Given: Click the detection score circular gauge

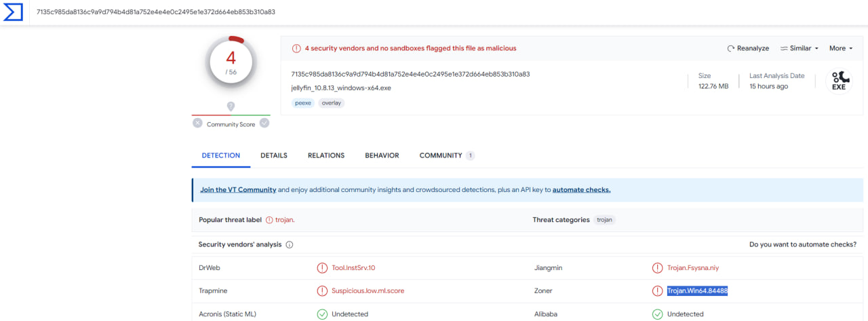Looking at the screenshot, I should click(x=231, y=62).
